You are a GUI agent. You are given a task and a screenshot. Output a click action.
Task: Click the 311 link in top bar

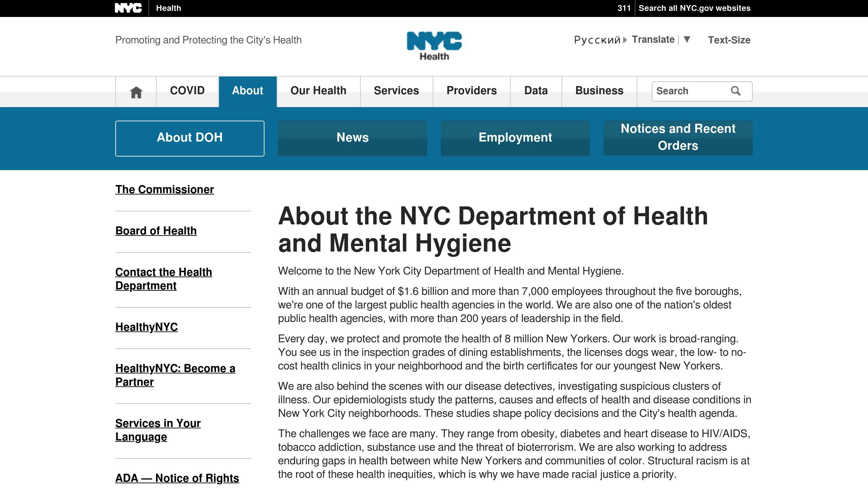tap(624, 8)
